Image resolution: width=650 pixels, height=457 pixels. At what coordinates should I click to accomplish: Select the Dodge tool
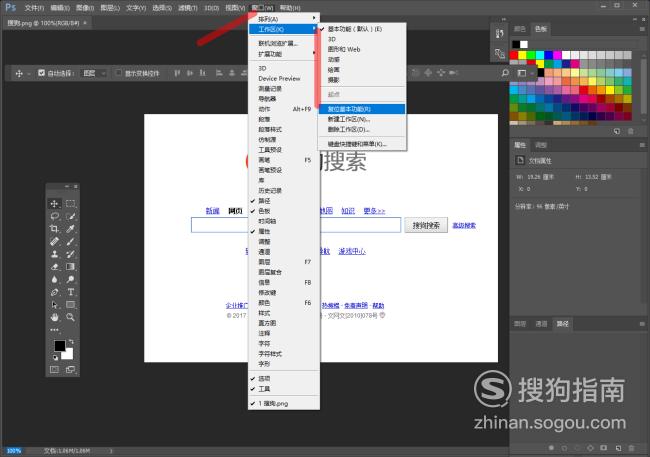pos(71,280)
